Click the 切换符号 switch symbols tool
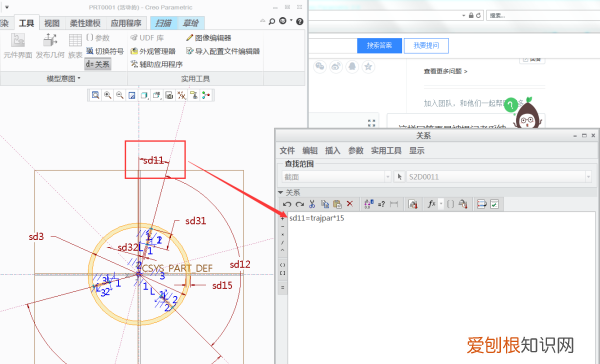Image resolution: width=600 pixels, height=364 pixels. [105, 51]
